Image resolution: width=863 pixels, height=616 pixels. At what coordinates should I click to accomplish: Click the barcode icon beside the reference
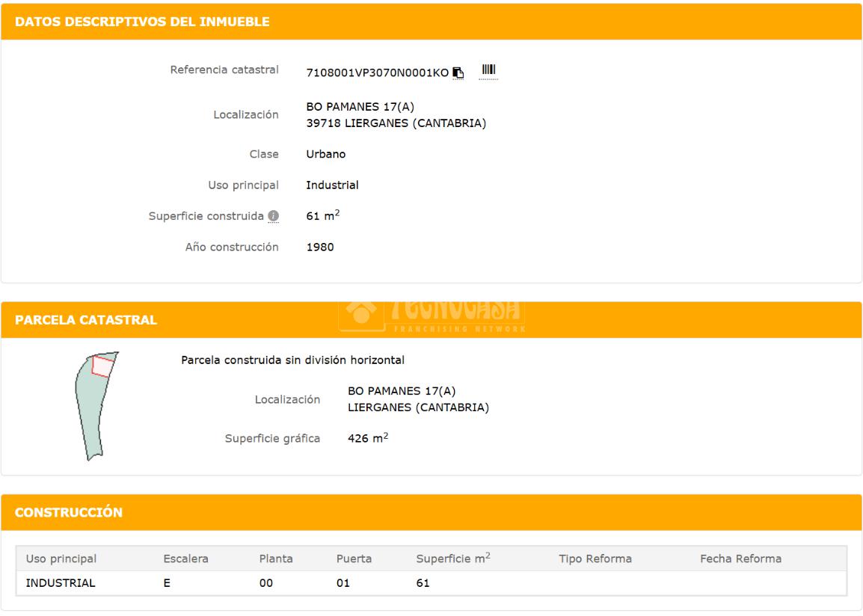point(488,71)
